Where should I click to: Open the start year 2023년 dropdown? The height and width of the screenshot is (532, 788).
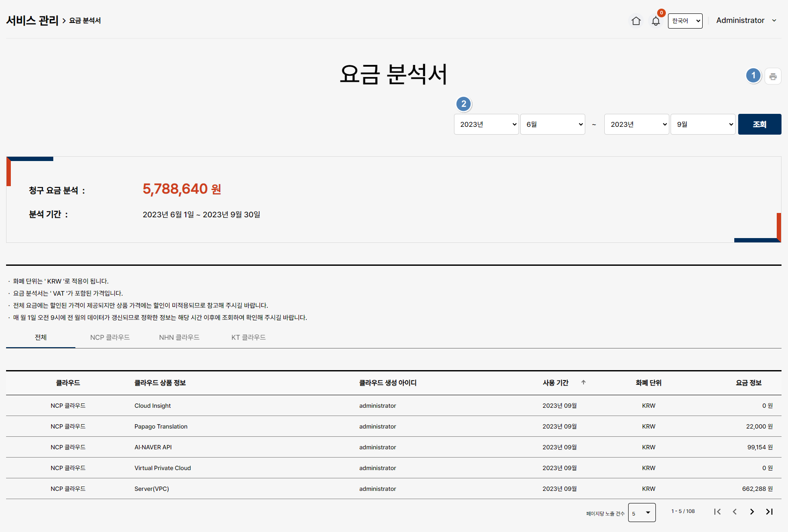(486, 124)
